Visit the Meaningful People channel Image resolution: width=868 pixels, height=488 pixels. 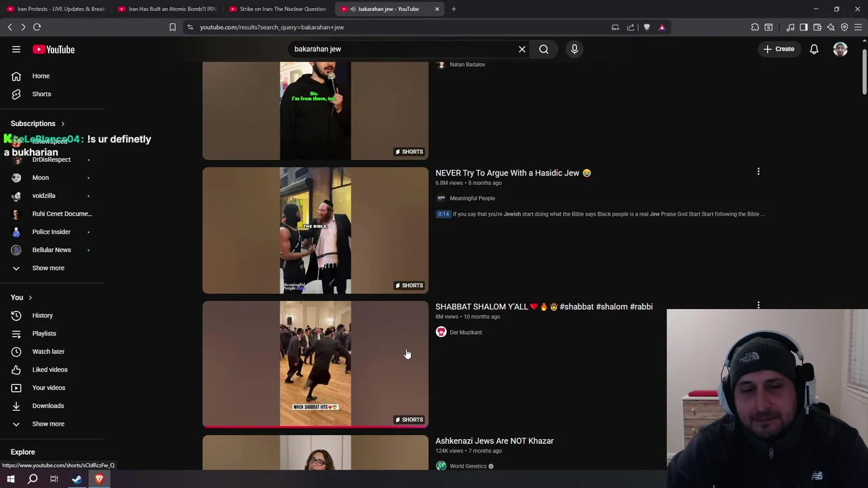(472, 198)
